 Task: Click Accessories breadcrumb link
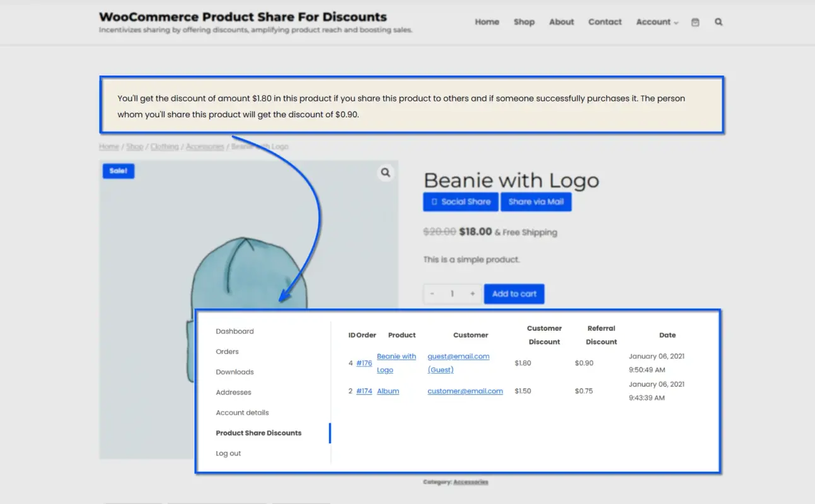click(x=205, y=146)
